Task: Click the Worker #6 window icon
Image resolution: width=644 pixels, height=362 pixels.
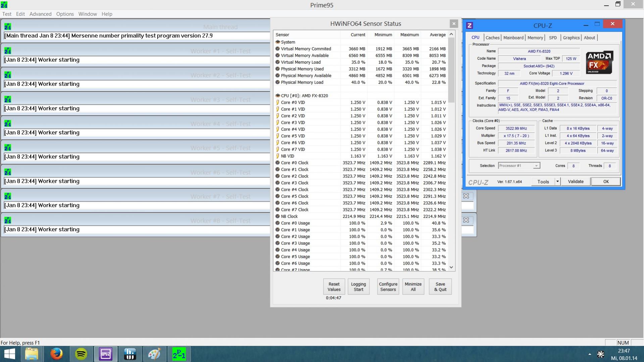Action: 8,172
